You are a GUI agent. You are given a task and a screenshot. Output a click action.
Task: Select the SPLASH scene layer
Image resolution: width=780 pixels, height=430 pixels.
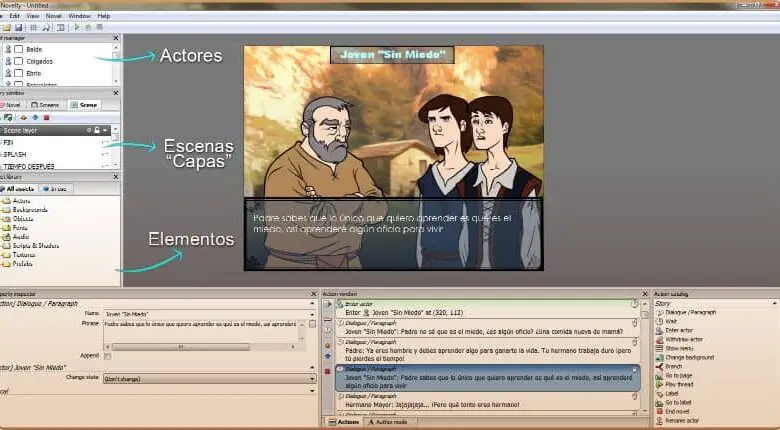(x=55, y=154)
